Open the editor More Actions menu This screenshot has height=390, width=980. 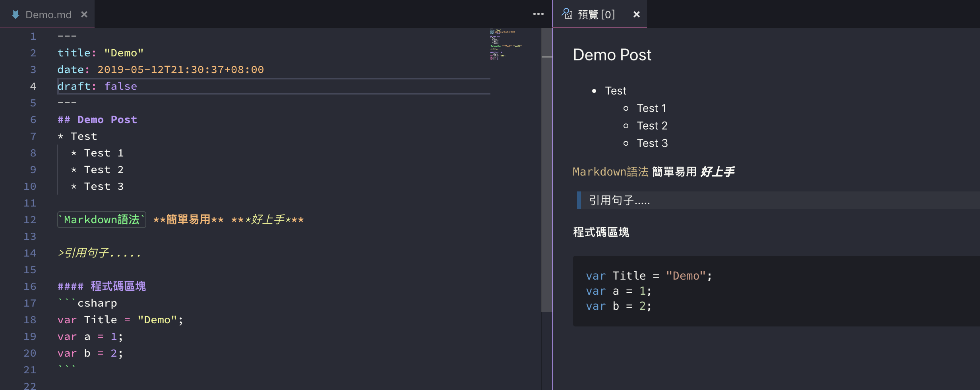point(538,14)
